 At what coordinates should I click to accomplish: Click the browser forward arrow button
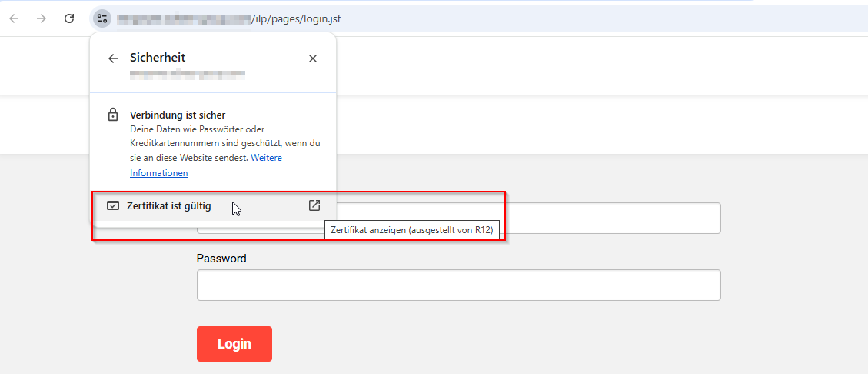(x=42, y=18)
